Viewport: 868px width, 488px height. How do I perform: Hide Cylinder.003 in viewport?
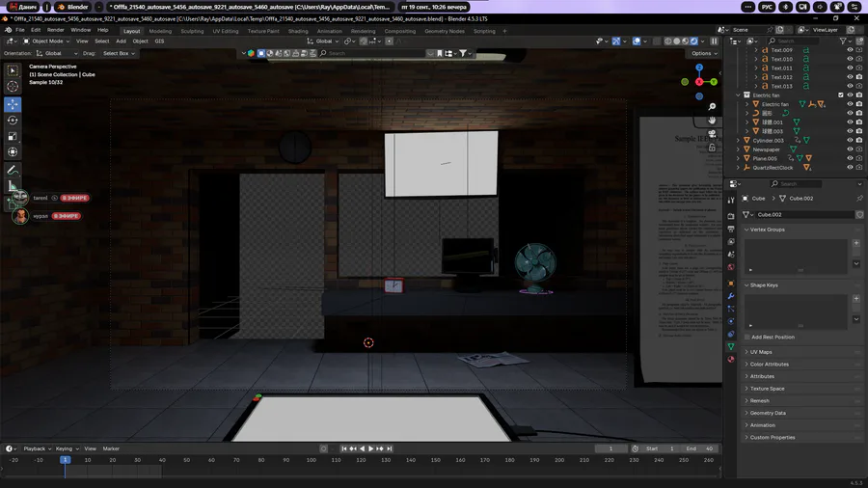850,140
